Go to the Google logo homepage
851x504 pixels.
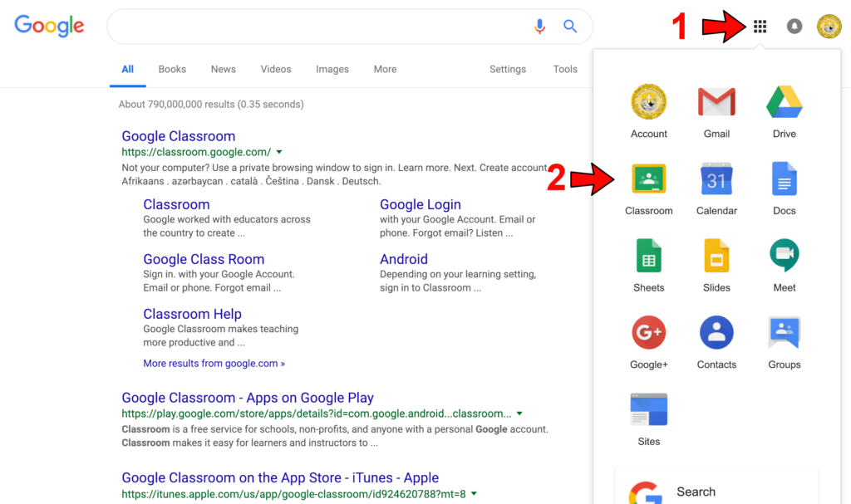point(49,26)
